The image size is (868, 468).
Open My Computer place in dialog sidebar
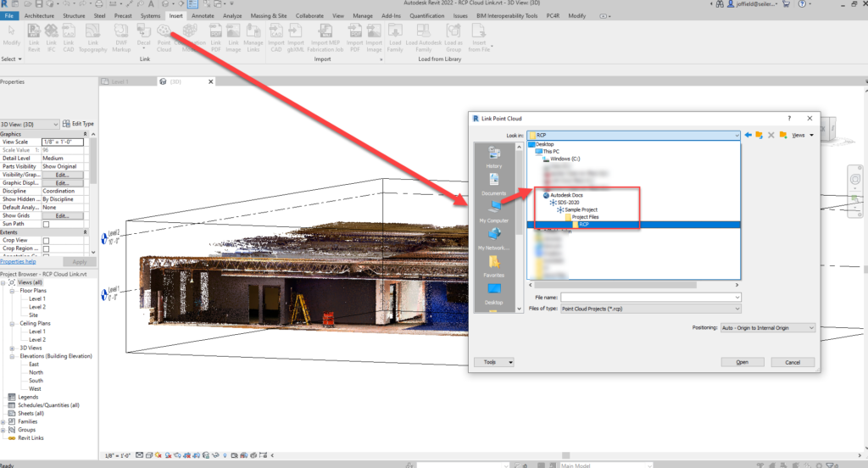pos(494,212)
